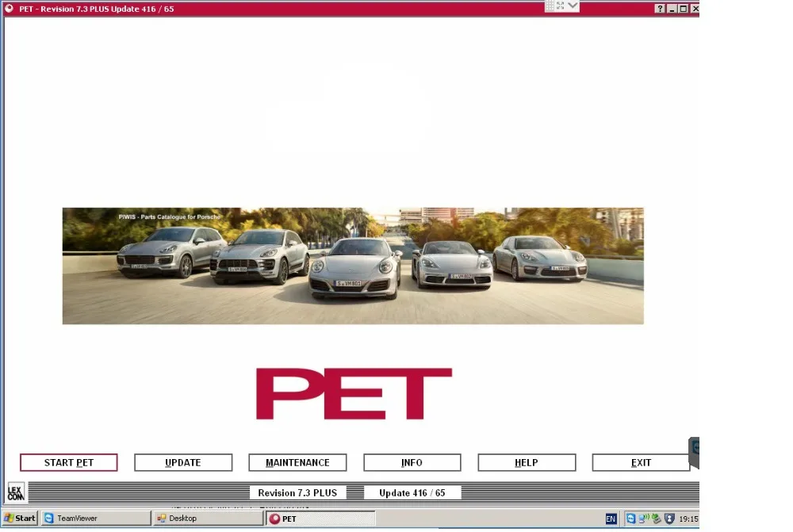Screen dimensions: 793x532
Task: Close the PET window
Action: (x=695, y=9)
